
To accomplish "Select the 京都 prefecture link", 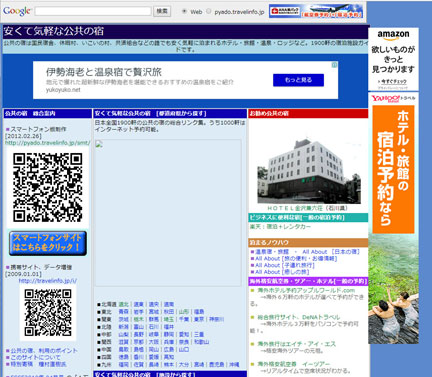I will [x=138, y=342].
